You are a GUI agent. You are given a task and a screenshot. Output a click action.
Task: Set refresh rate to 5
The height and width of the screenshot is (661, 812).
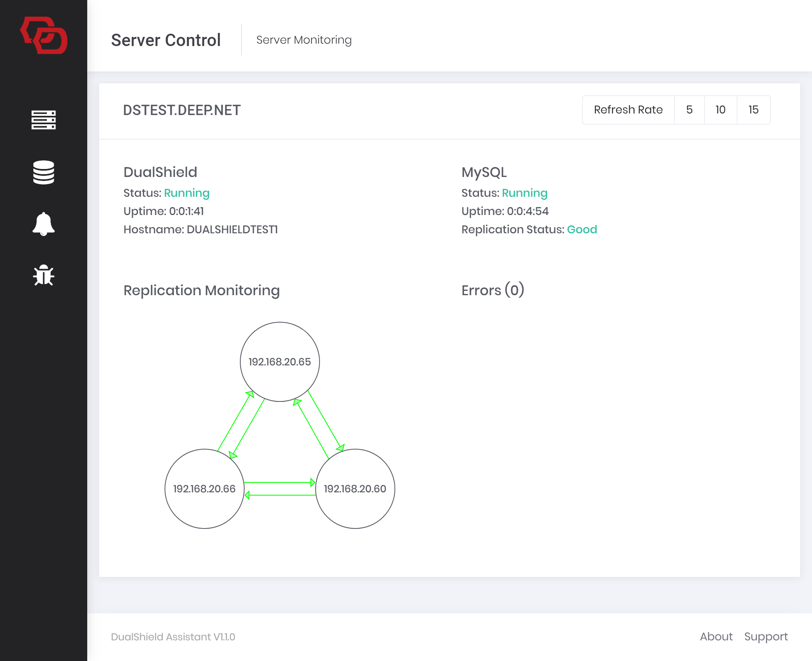(x=689, y=110)
